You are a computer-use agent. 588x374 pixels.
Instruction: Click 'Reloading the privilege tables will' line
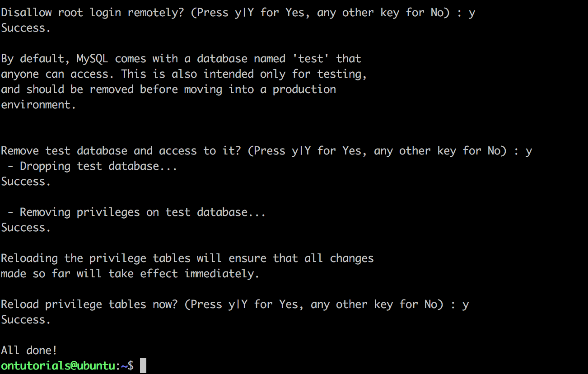pyautogui.click(x=187, y=258)
